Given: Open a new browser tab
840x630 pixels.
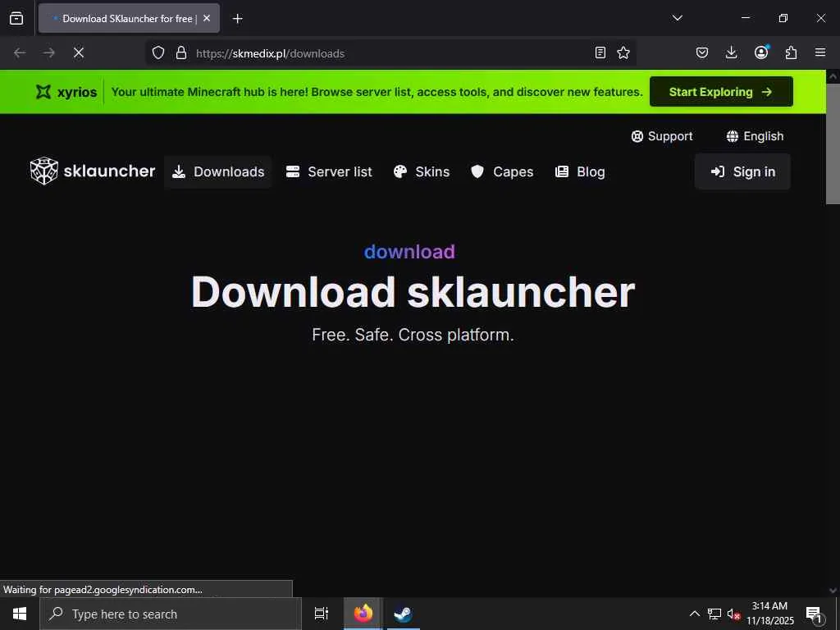Looking at the screenshot, I should pos(237,19).
